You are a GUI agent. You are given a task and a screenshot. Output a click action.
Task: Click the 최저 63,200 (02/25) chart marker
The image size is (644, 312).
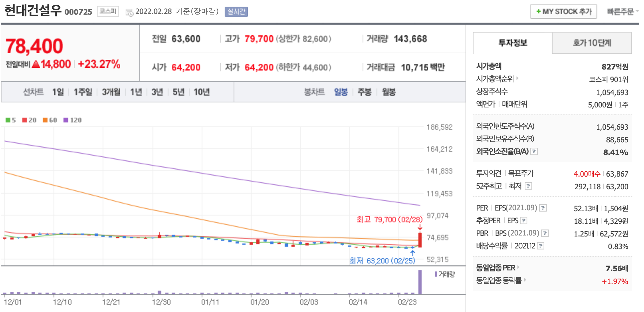pos(382,260)
